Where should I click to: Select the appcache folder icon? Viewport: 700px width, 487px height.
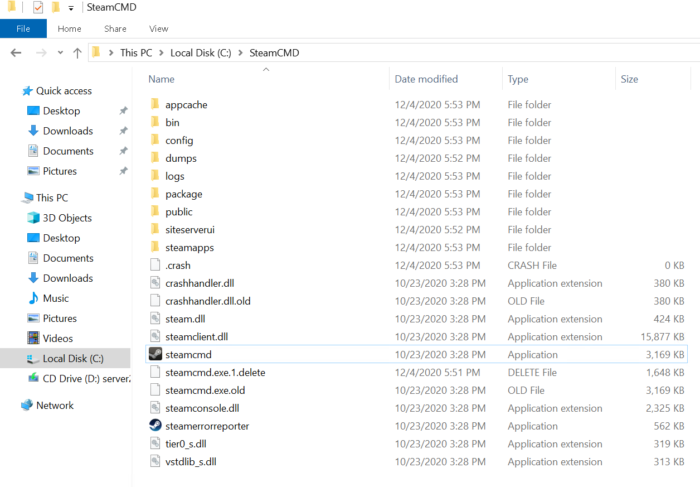pyautogui.click(x=155, y=104)
